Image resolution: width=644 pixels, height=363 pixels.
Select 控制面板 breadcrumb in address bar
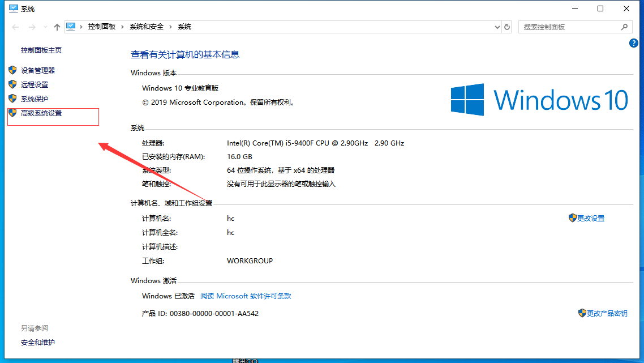(102, 27)
